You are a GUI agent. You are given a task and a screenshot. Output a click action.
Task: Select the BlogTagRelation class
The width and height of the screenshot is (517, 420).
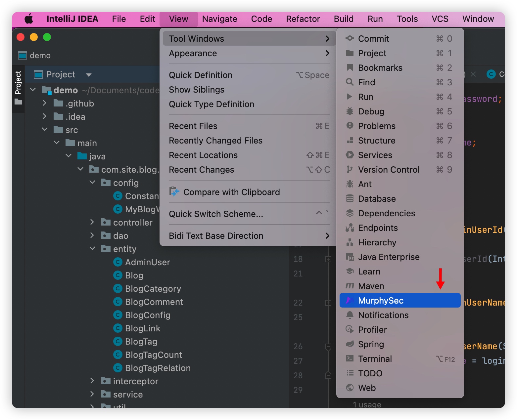pyautogui.click(x=158, y=368)
